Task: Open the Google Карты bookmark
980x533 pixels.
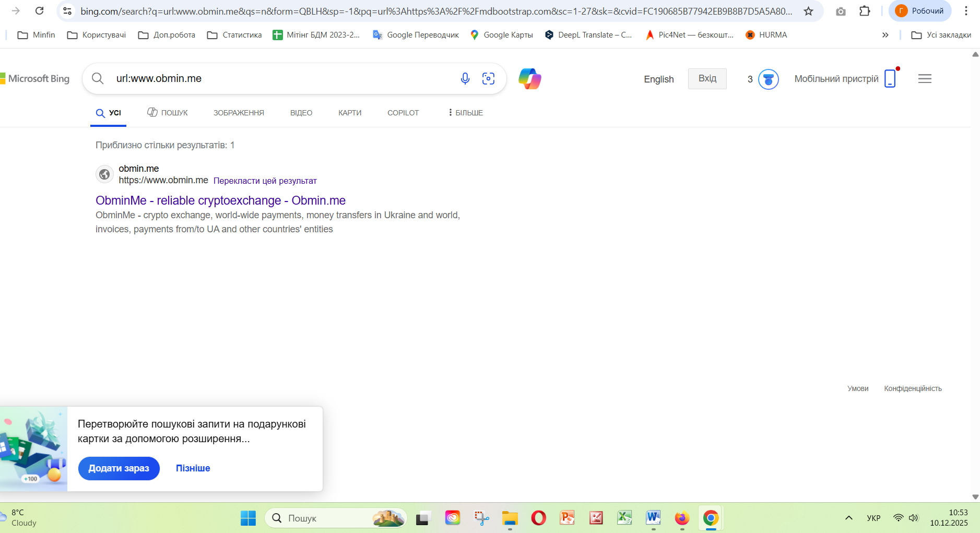Action: 502,35
